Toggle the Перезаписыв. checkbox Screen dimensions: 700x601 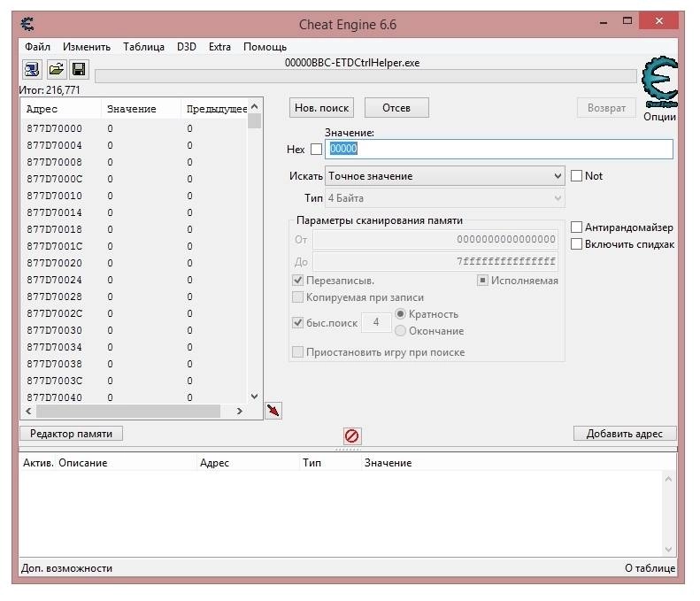click(297, 281)
